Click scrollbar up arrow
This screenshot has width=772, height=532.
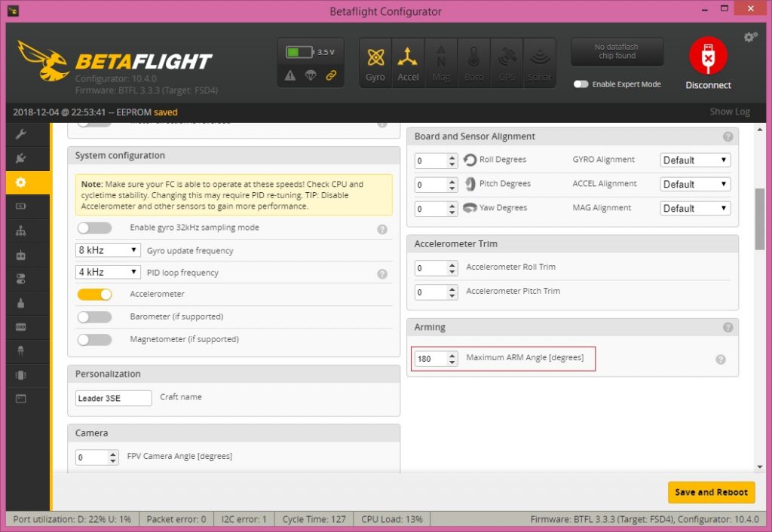[760, 130]
